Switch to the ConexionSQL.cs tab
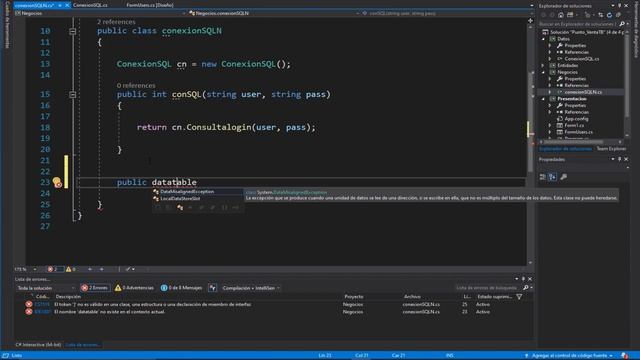Image resolution: width=640 pixels, height=360 pixels. (x=90, y=5)
